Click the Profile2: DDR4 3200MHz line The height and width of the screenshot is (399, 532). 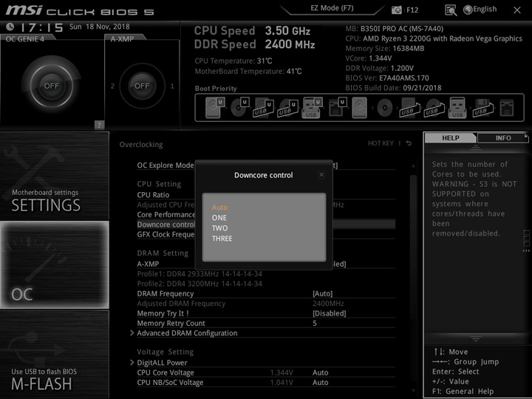click(x=199, y=284)
